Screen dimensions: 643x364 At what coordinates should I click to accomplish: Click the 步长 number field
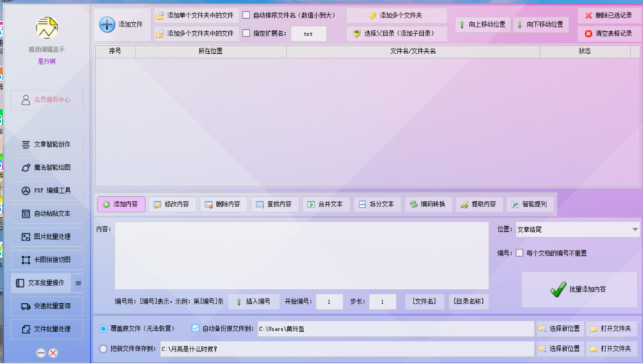(382, 302)
